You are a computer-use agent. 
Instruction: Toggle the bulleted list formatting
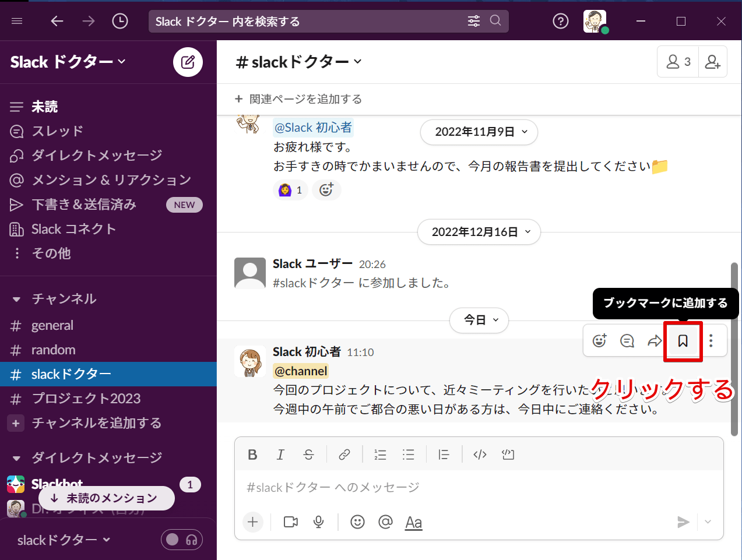[409, 454]
